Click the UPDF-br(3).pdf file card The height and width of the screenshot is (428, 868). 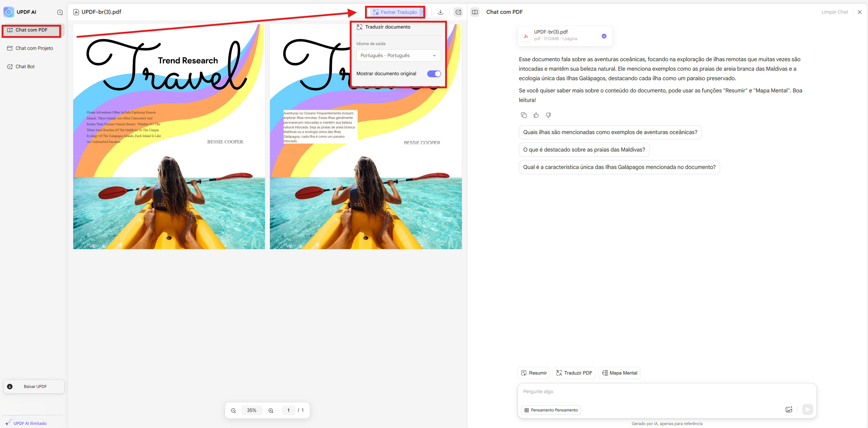coord(565,36)
